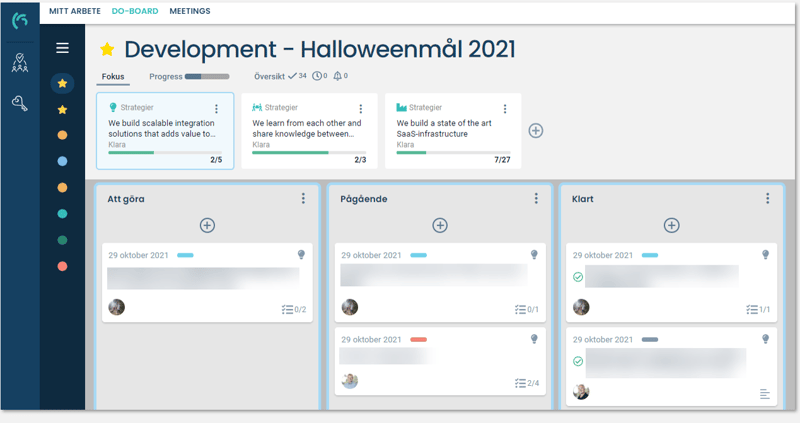
Task: Switch to the MEETINGS tab
Action: 190,11
